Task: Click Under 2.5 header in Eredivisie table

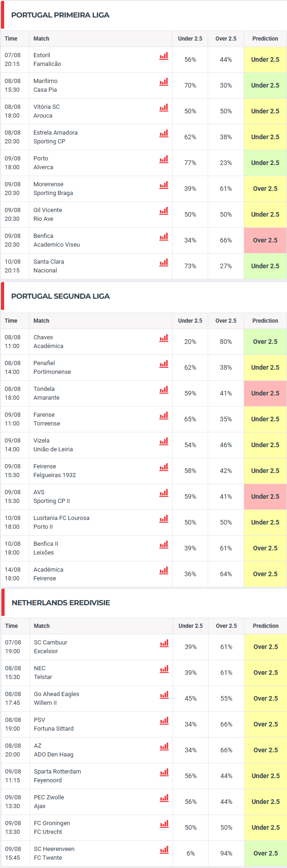Action: coord(191,626)
